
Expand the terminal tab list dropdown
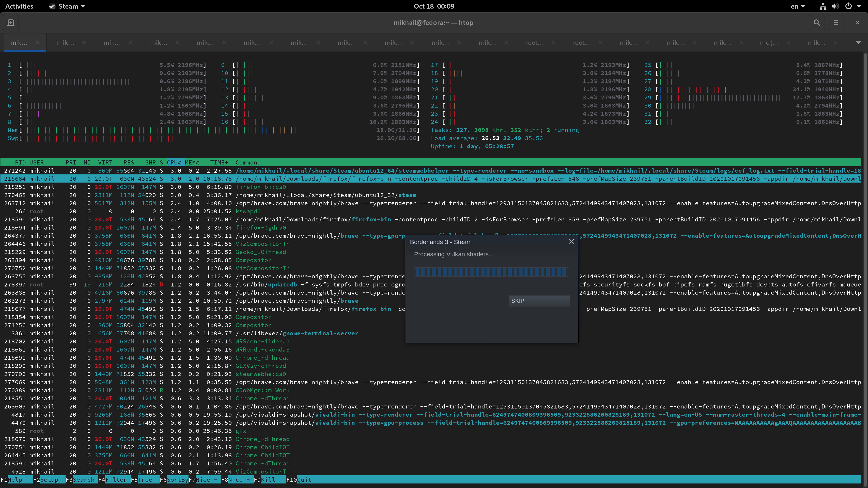(858, 42)
